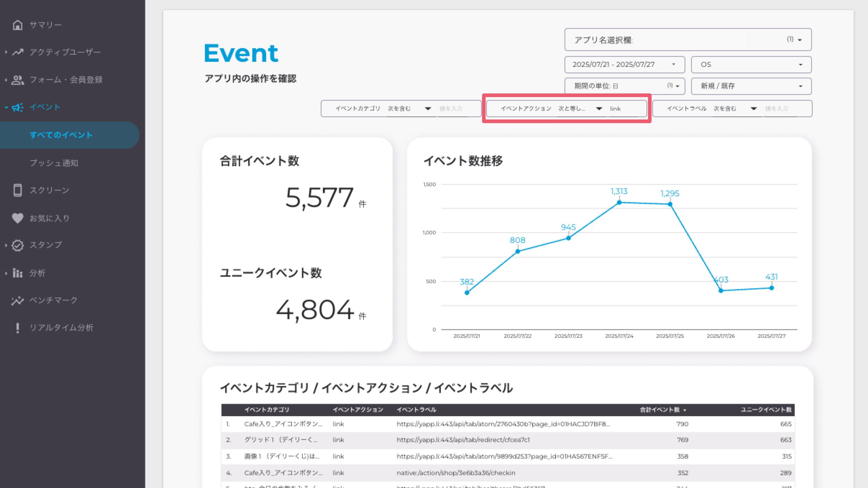
Task: Click the 808 data point on 2025/07/22
Action: click(518, 252)
